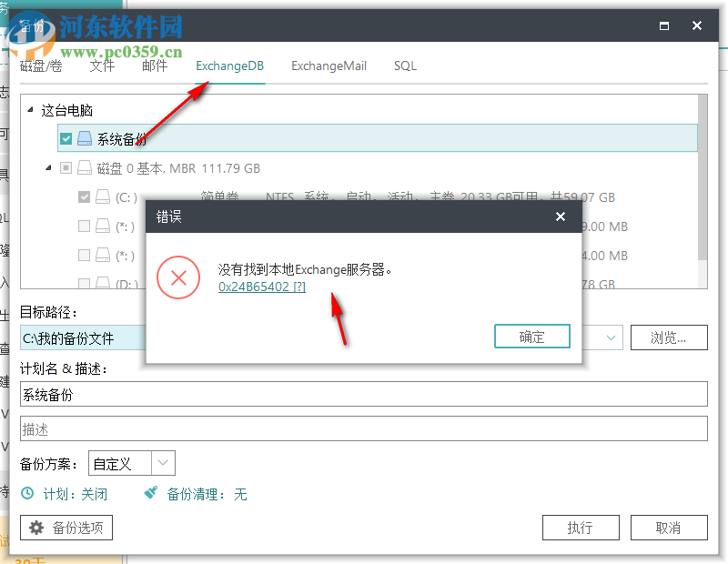Check the (C:) drive checkbox

pos(84,197)
